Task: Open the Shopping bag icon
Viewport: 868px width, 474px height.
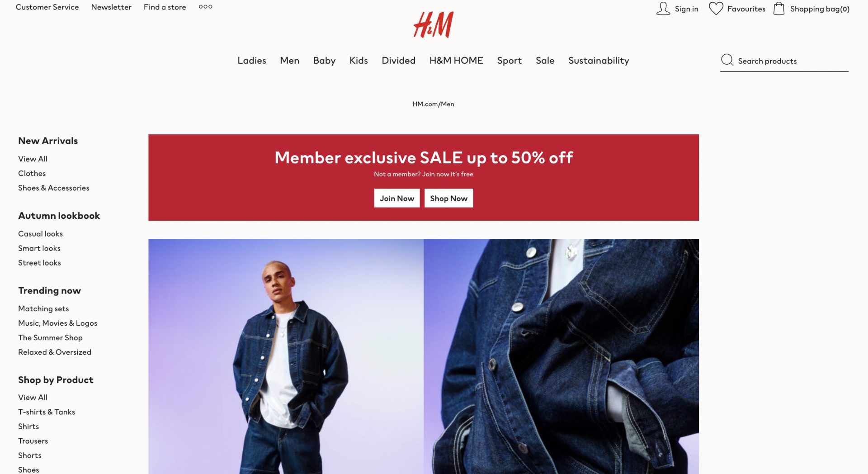Action: point(778,9)
